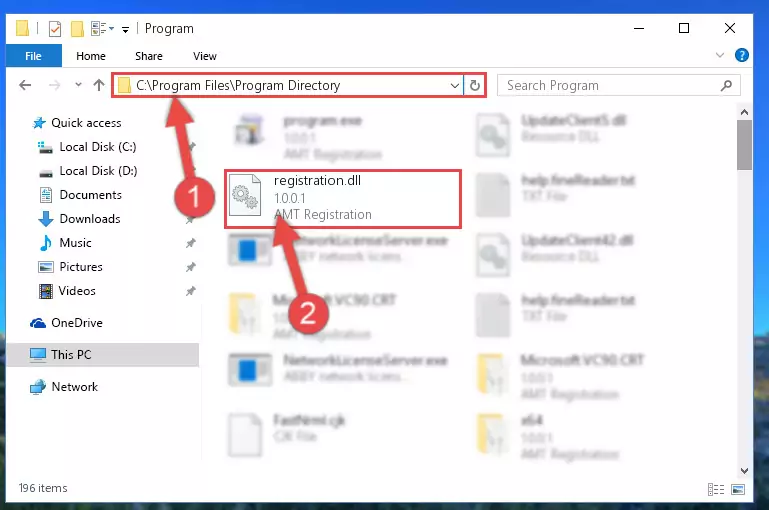Click the Network icon in sidebar
The image size is (769, 510).
coord(38,387)
